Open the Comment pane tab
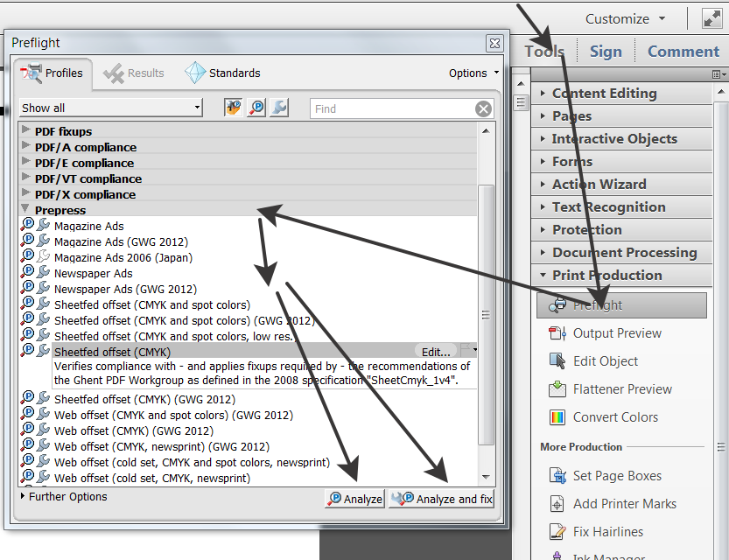Viewport: 729px width, 560px height. point(683,51)
